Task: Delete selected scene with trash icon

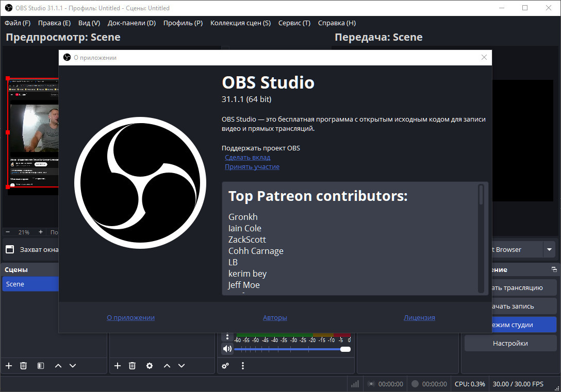Action: (23, 366)
